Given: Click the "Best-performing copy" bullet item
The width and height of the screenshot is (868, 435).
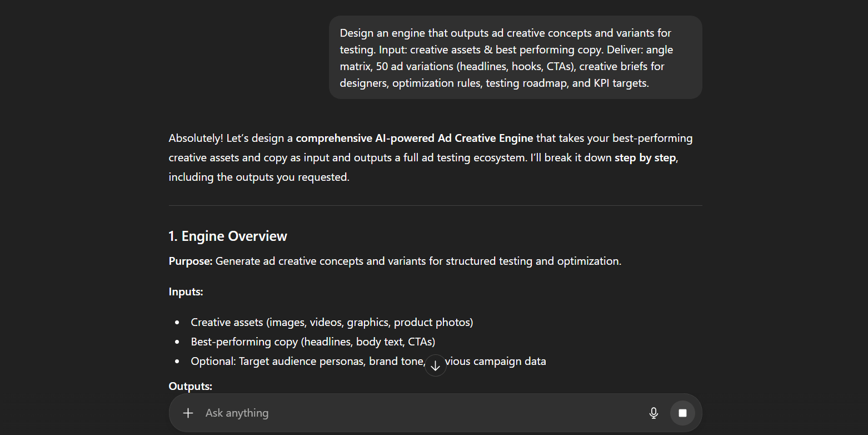Looking at the screenshot, I should point(313,342).
